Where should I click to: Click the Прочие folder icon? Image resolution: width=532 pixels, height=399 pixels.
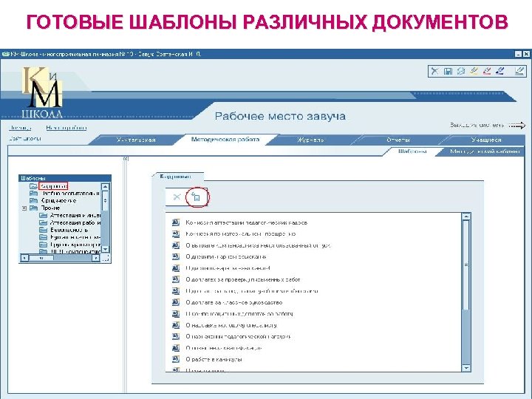(x=33, y=208)
